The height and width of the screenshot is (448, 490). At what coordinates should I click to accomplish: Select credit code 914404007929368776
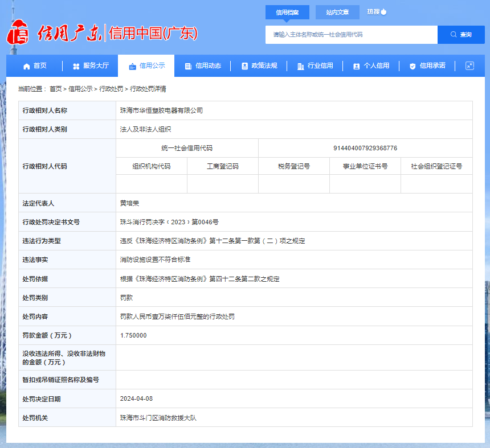click(x=365, y=148)
